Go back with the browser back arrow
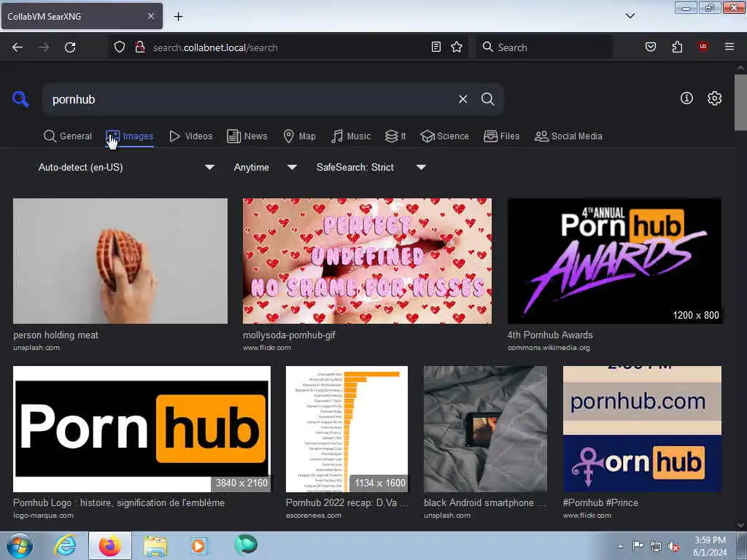 coord(18,47)
